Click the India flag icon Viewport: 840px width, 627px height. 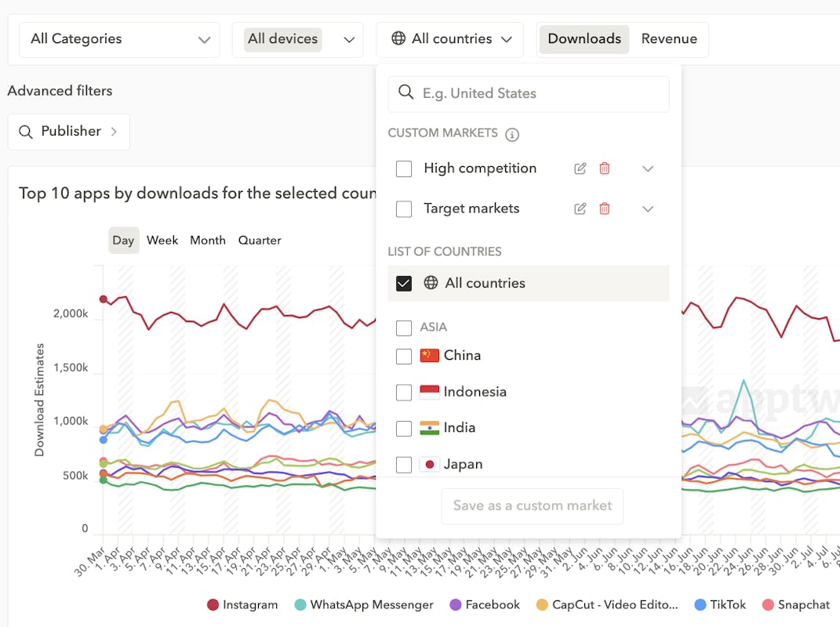point(430,428)
